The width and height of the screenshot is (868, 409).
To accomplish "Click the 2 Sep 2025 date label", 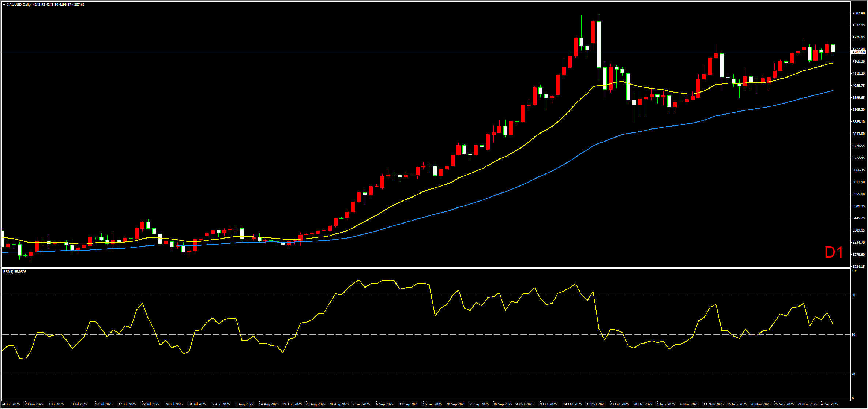I will 361,404.
